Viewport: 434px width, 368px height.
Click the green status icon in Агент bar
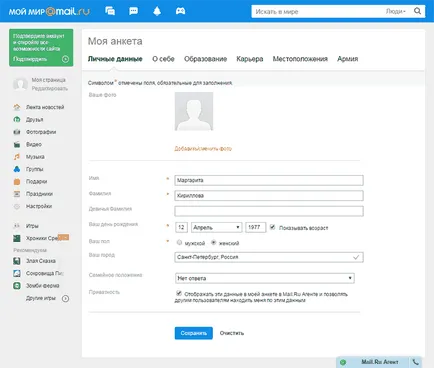pyautogui.click(x=343, y=362)
